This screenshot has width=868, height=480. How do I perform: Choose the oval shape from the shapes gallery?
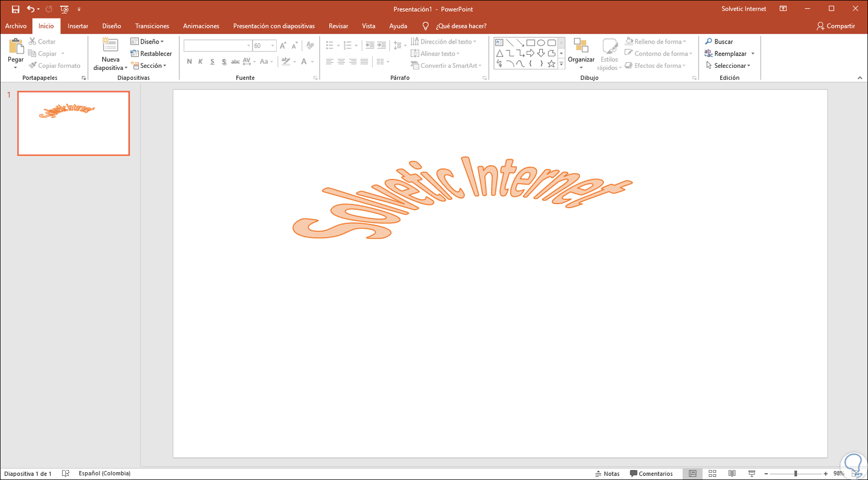[541, 43]
